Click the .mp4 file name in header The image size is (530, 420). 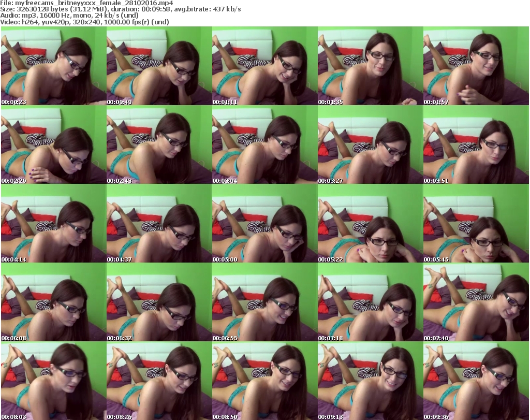point(94,3)
